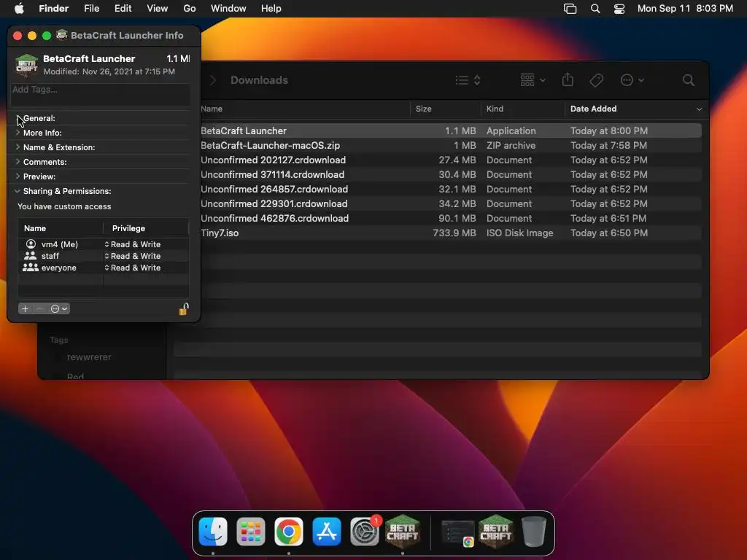Go forward in Finder window
This screenshot has width=747, height=560.
coord(213,80)
